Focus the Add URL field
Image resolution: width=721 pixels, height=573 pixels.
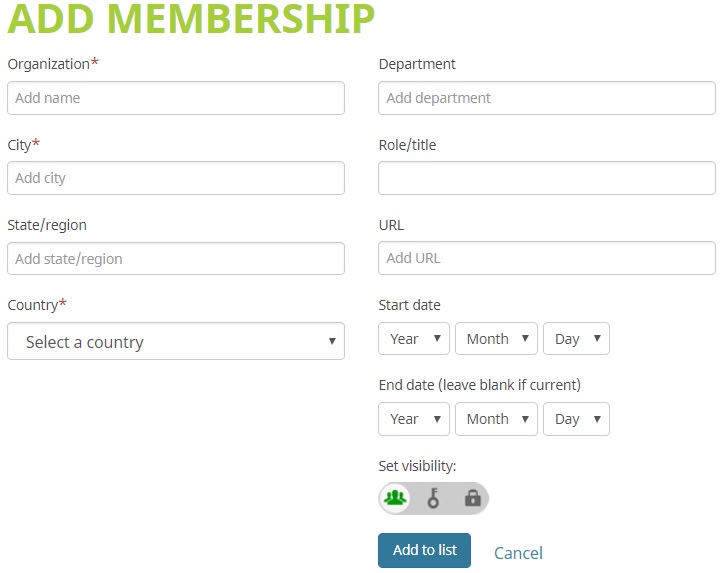click(x=547, y=258)
